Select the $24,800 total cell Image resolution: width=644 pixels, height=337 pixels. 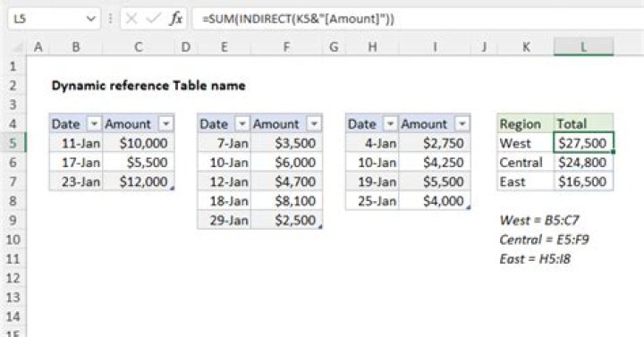coord(583,163)
